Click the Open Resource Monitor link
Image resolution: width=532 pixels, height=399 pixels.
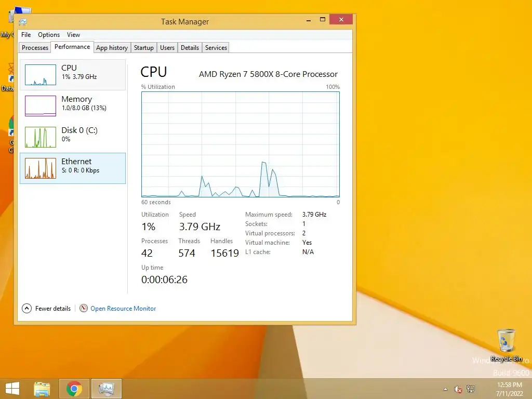point(123,309)
